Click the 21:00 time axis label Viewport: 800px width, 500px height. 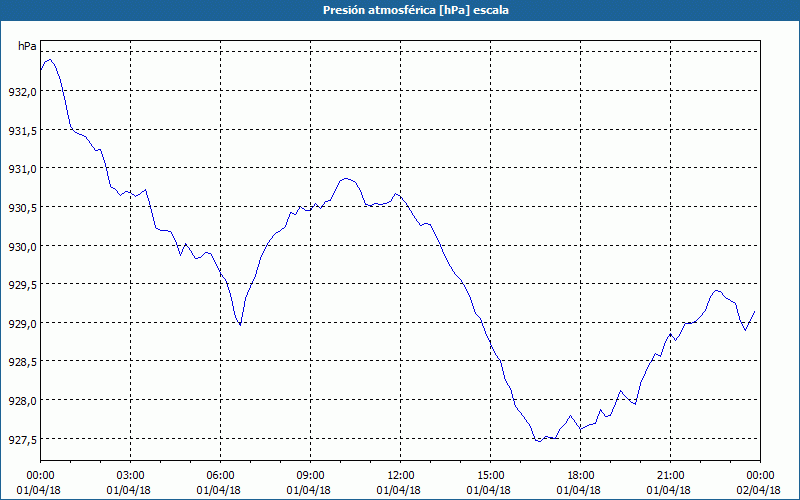click(670, 476)
